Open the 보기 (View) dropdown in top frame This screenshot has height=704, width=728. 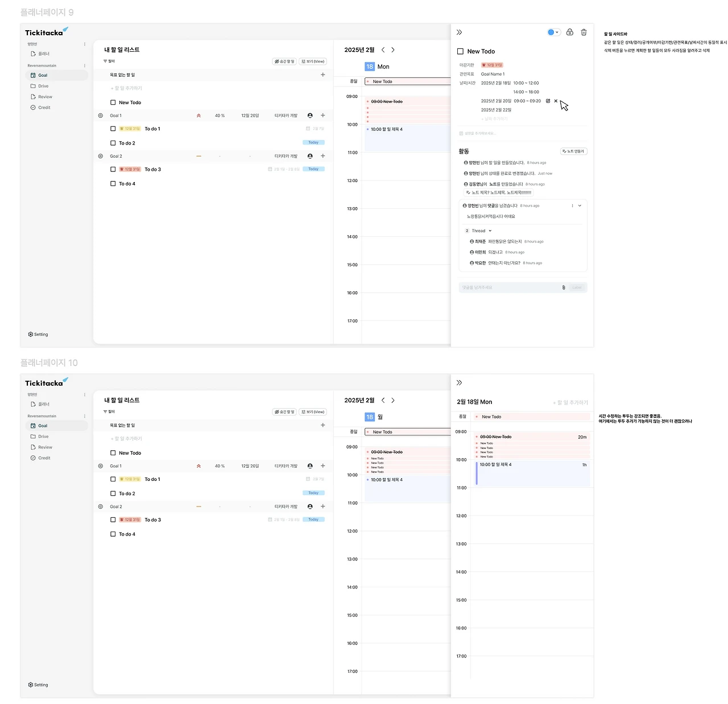click(x=313, y=61)
